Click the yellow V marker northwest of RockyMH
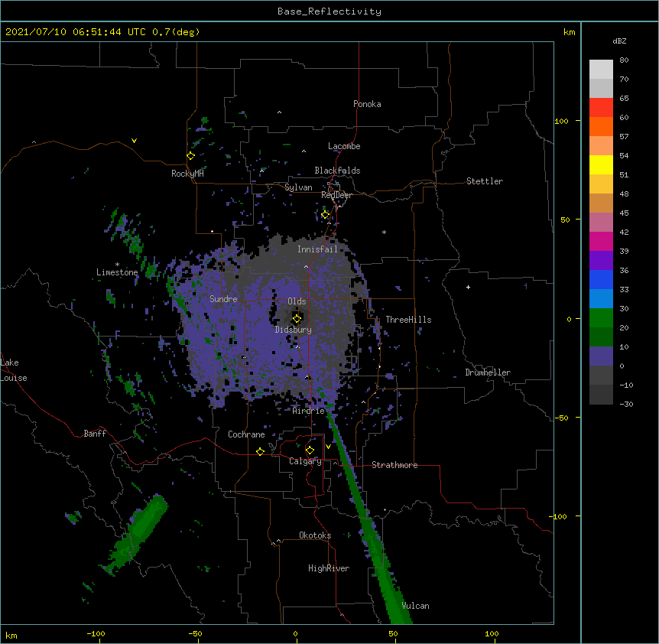 tap(134, 141)
